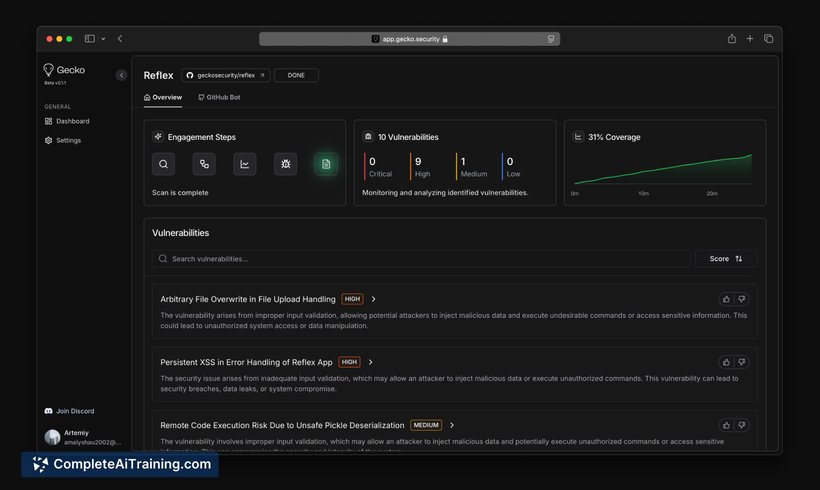
Task: Click the coverage line chart
Action: [663, 169]
